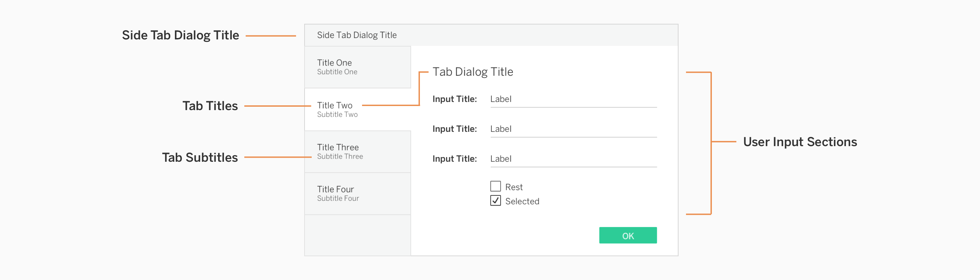Click the Side Tab Dialog Title annotation
The width and height of the screenshot is (980, 280).
180,35
